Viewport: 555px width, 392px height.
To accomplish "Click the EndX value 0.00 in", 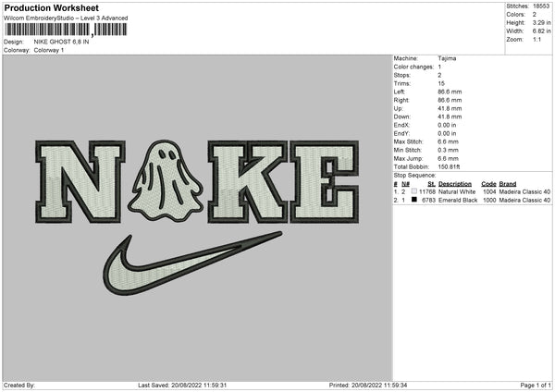I will pyautogui.click(x=447, y=125).
